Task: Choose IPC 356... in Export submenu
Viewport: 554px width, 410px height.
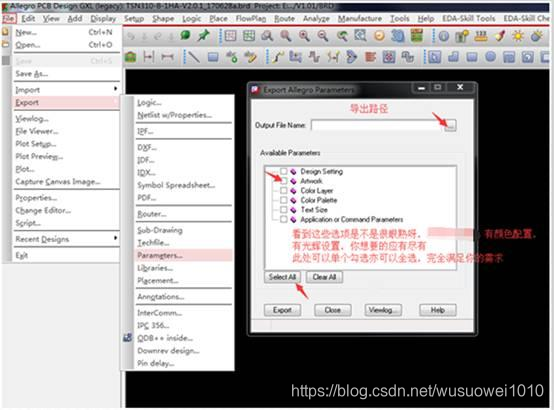Action: (183, 325)
